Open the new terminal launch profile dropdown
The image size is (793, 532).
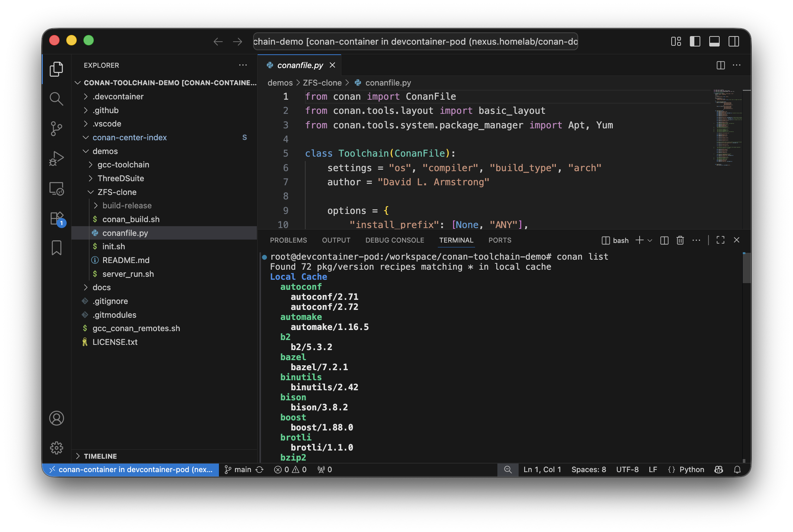click(650, 240)
